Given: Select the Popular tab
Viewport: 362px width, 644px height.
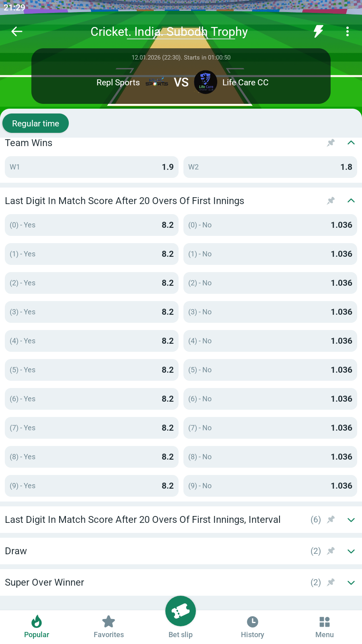Looking at the screenshot, I should tap(37, 627).
